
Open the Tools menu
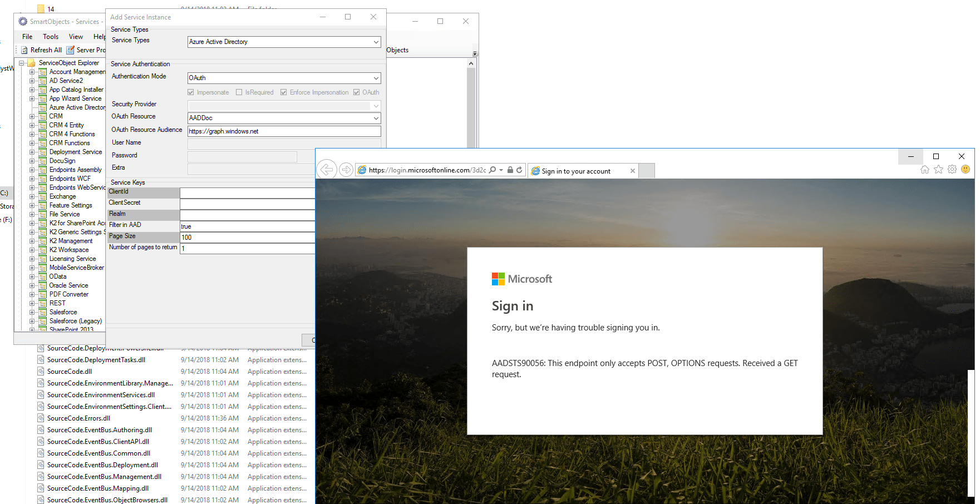[51, 37]
